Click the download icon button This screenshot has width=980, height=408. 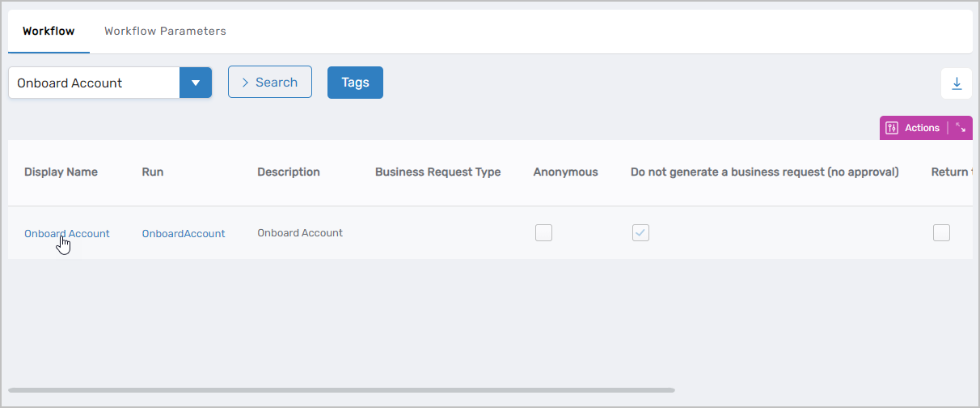(x=957, y=83)
